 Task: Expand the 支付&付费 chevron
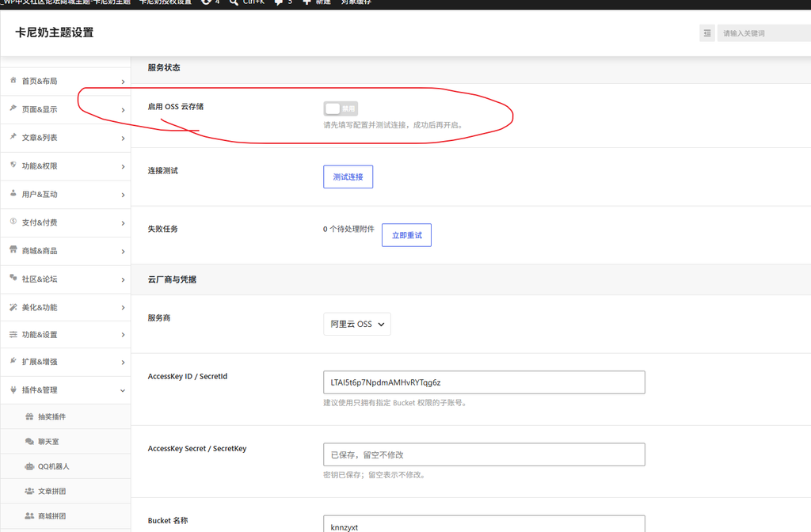tap(123, 223)
